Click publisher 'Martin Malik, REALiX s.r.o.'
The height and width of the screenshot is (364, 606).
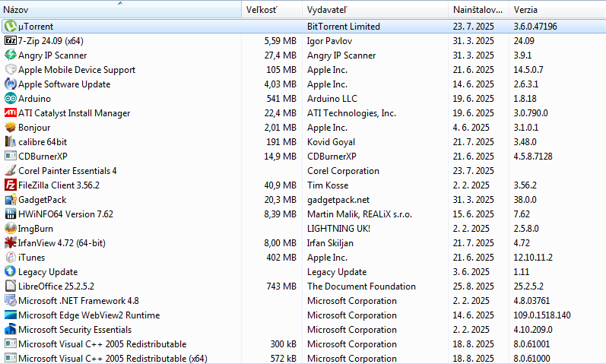point(360,214)
